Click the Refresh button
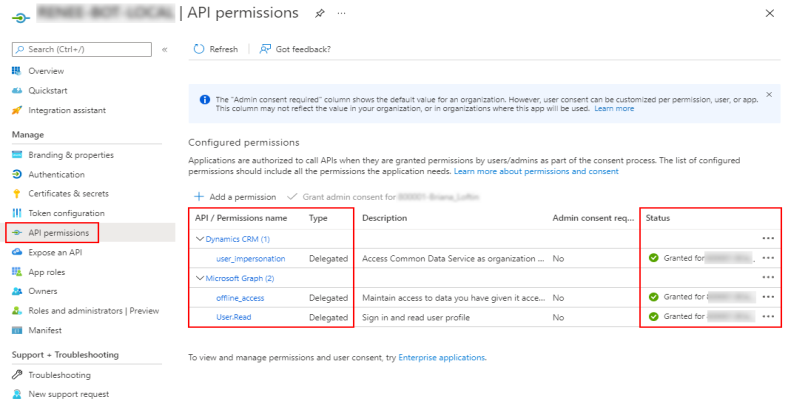 pos(216,49)
